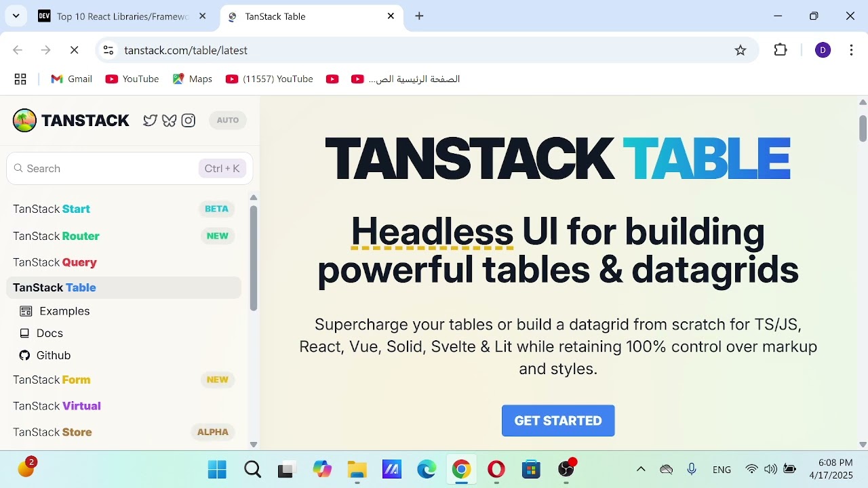Open the tab search dropdown

point(16,16)
